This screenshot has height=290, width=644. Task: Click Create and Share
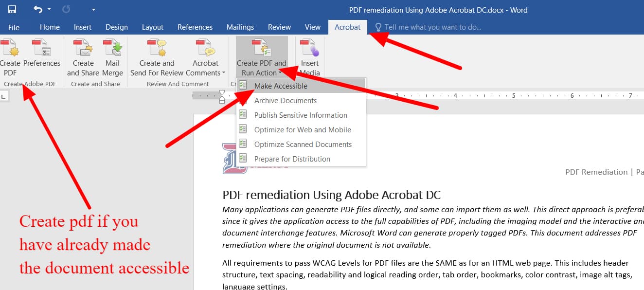pos(83,57)
